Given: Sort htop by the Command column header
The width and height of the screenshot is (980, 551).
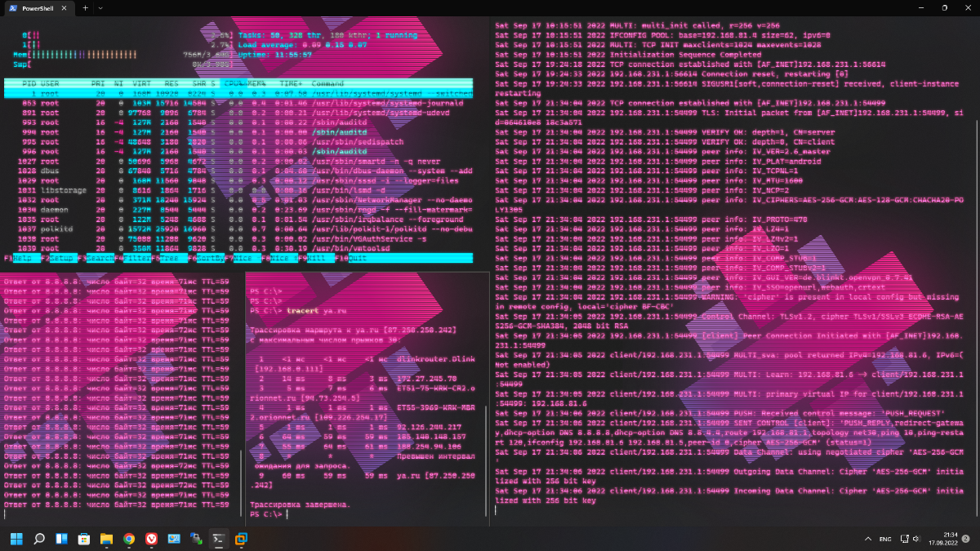Looking at the screenshot, I should pyautogui.click(x=327, y=83).
